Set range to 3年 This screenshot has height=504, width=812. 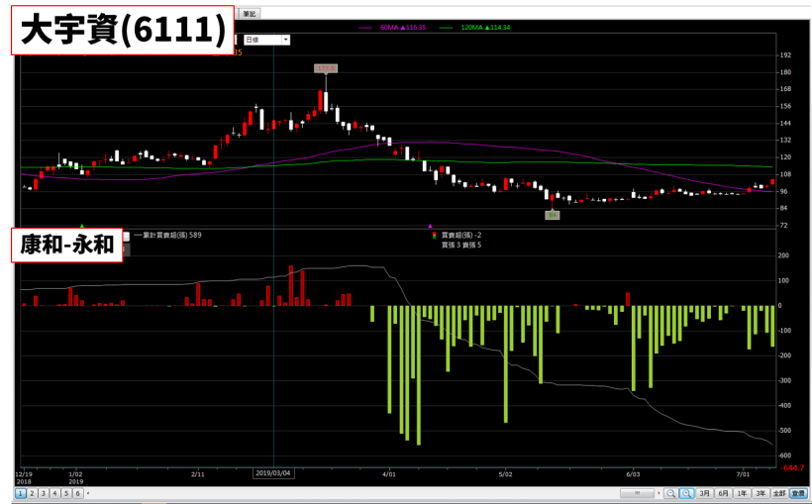[x=761, y=493]
